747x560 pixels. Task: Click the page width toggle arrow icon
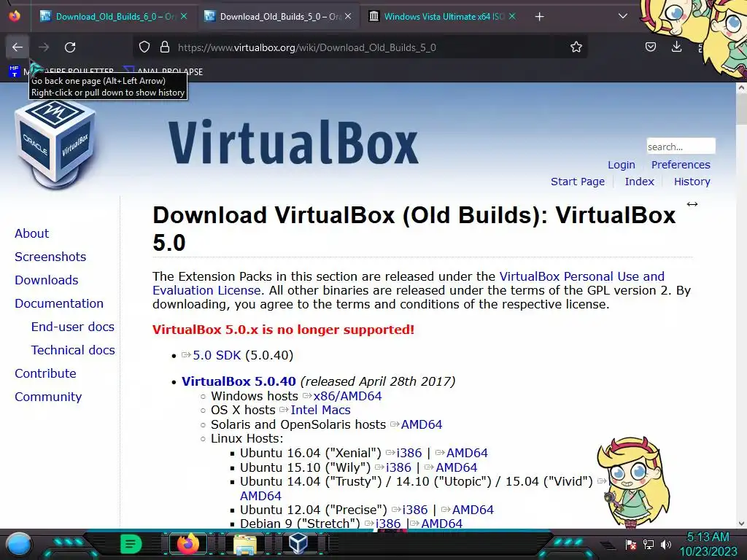tap(692, 204)
